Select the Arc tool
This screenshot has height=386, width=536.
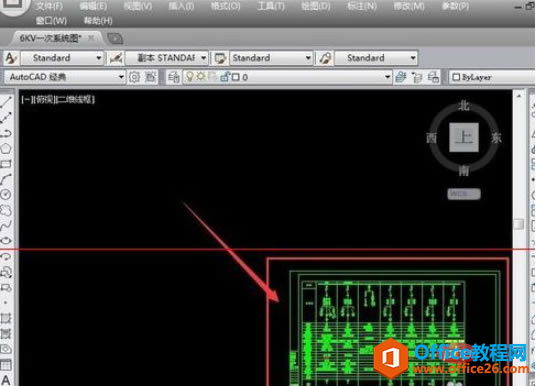[6, 179]
